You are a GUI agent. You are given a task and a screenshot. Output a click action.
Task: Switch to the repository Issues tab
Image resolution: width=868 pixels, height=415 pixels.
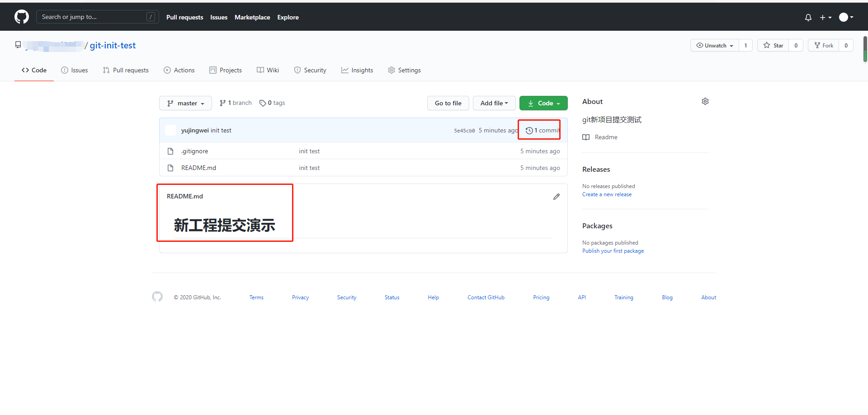(x=75, y=70)
